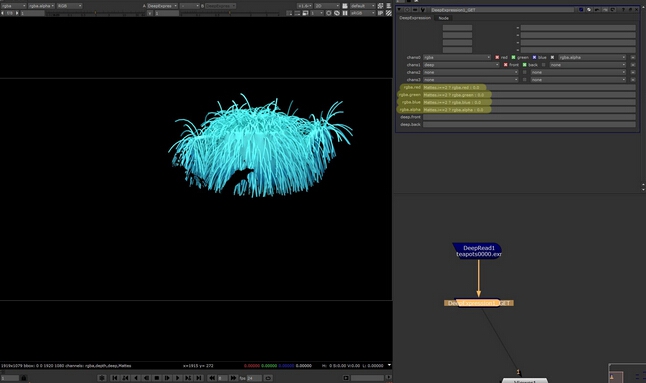This screenshot has width=646, height=383.
Task: Select the DeepExpression tab
Action: pos(415,18)
